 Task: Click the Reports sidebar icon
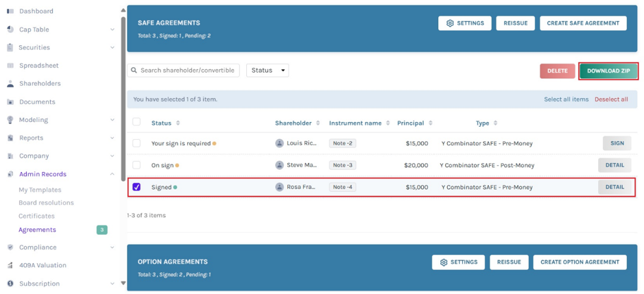coord(10,138)
